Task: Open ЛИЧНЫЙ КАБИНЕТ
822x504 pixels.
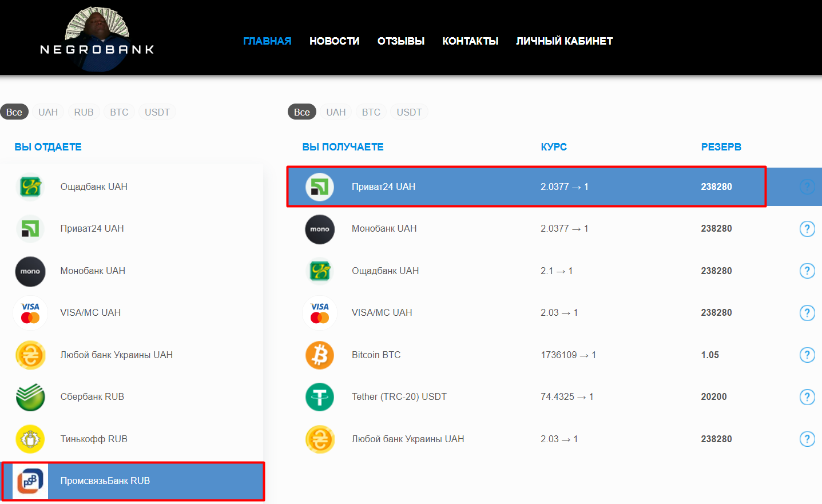Action: (565, 41)
